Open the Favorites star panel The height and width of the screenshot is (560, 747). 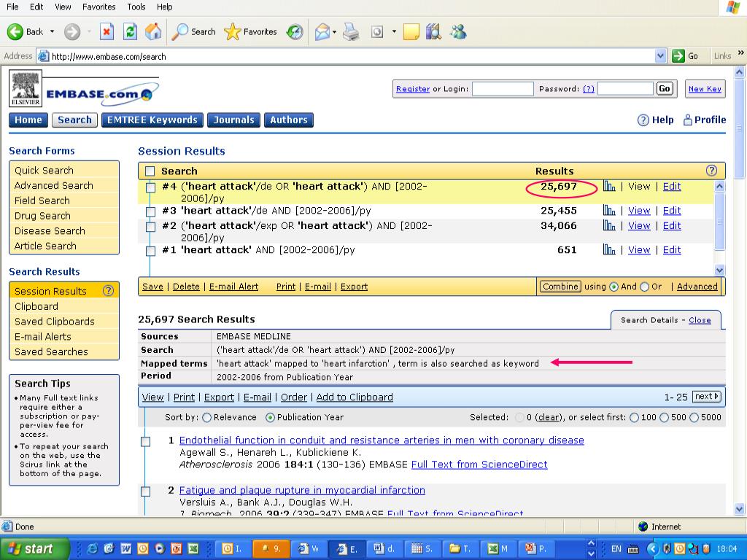tap(251, 32)
